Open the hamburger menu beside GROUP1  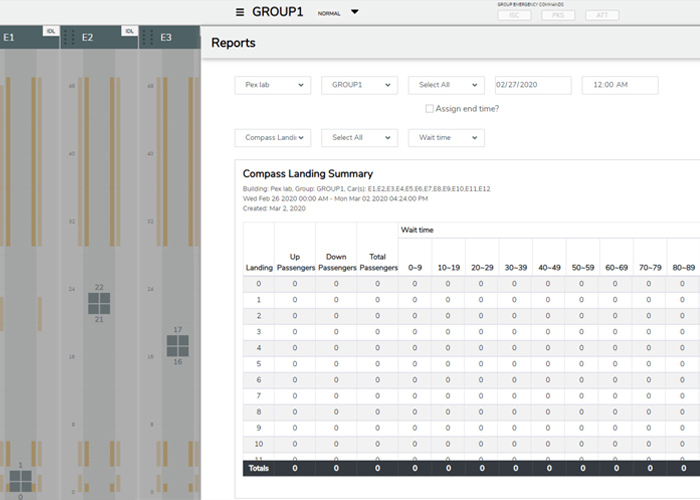click(x=240, y=12)
